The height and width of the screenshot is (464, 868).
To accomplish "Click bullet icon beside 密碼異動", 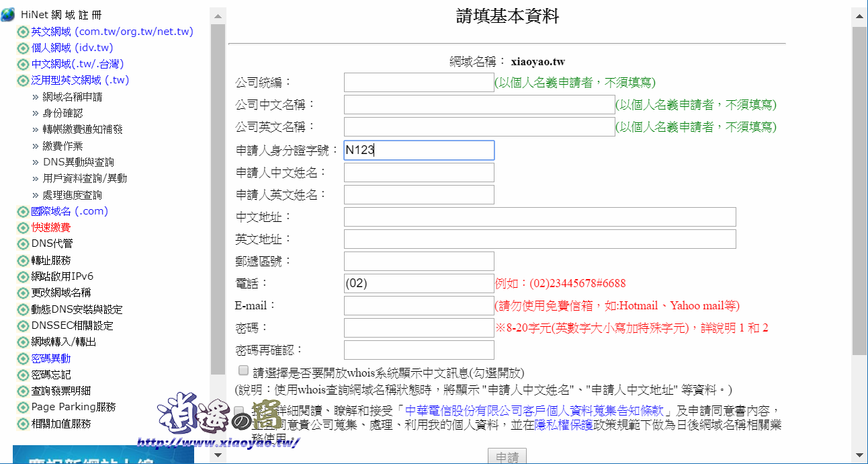I will point(23,359).
